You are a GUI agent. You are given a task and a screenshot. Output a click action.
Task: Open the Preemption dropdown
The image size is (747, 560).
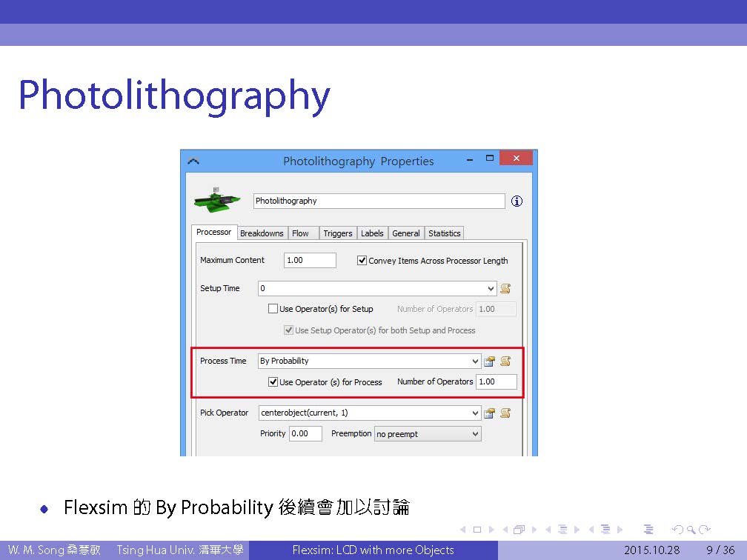tap(475, 435)
